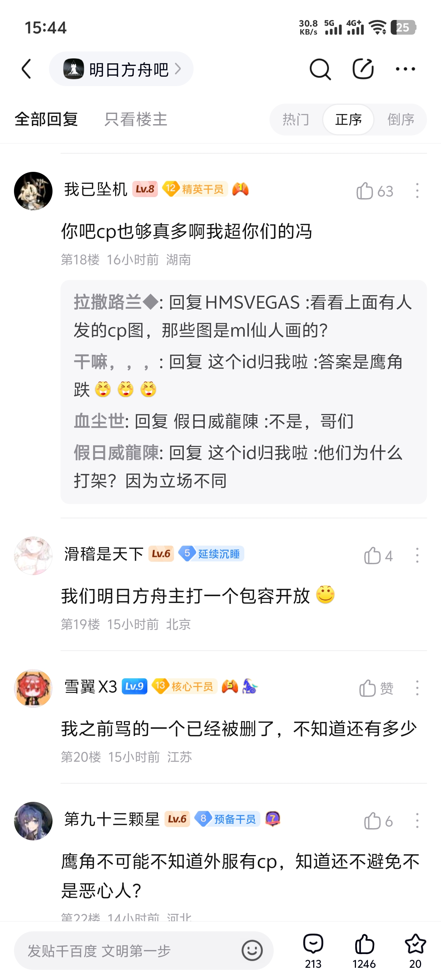Tap the back arrow icon
This screenshot has height=980, width=441.
pos(26,69)
